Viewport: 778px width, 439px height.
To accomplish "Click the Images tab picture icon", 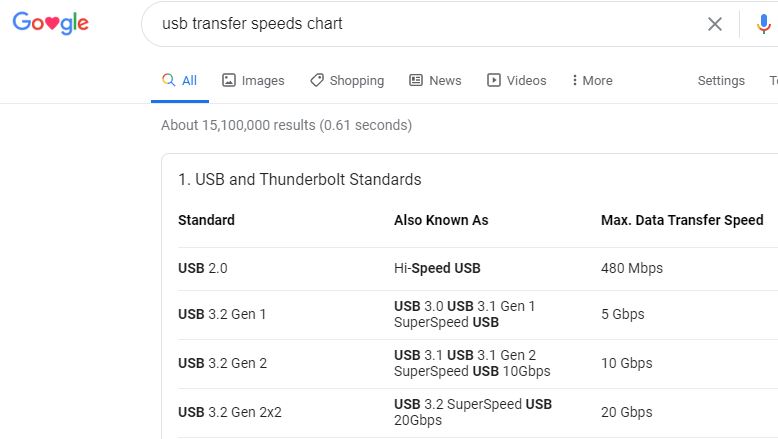I will (229, 80).
